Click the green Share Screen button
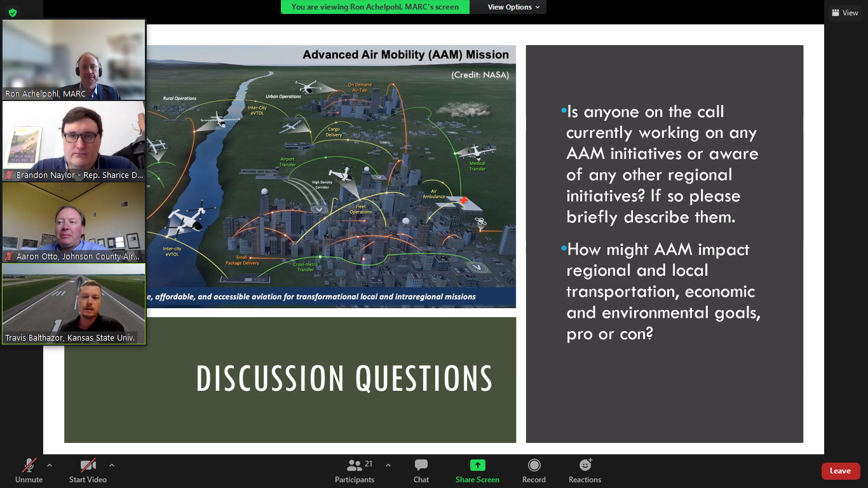 (477, 470)
